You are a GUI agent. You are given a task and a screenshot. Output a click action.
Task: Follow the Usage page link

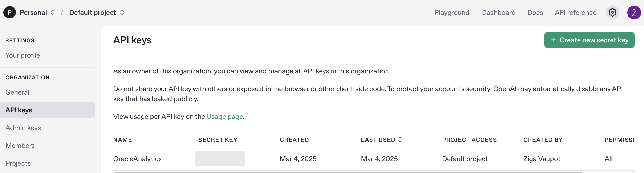click(225, 116)
